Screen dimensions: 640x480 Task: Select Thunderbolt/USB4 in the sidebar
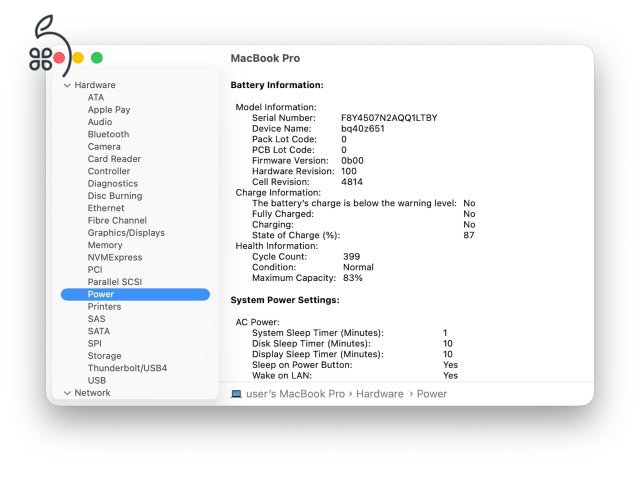[127, 368]
